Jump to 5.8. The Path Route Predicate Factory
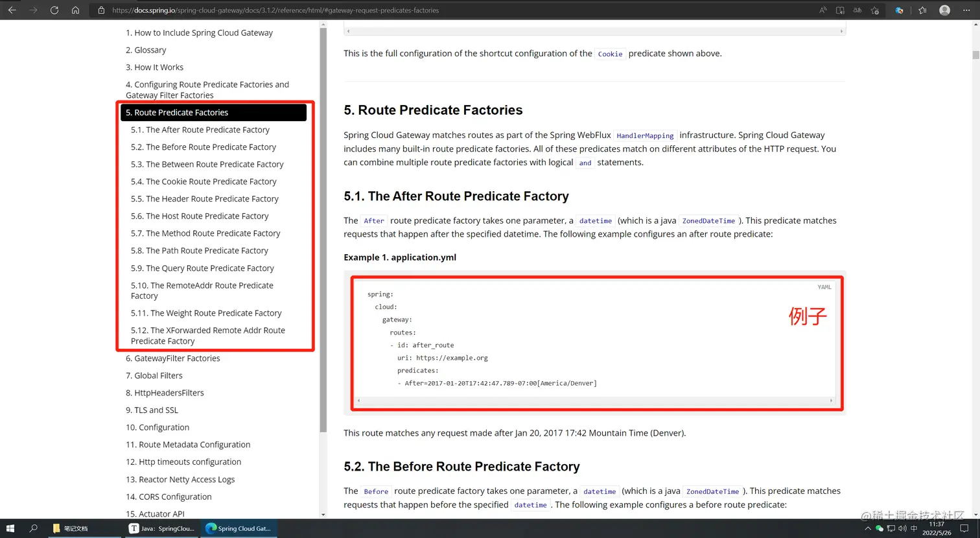Image resolution: width=980 pixels, height=538 pixels. pos(200,251)
